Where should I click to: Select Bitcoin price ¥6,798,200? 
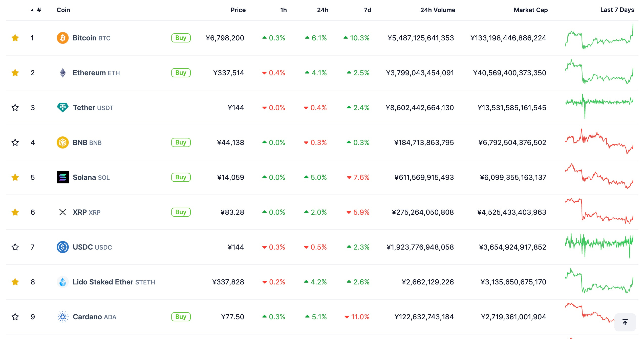pyautogui.click(x=225, y=38)
